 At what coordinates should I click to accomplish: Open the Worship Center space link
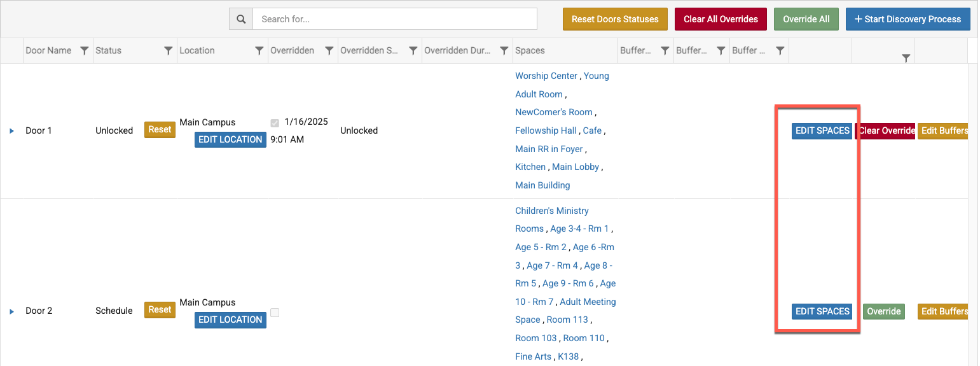point(546,76)
